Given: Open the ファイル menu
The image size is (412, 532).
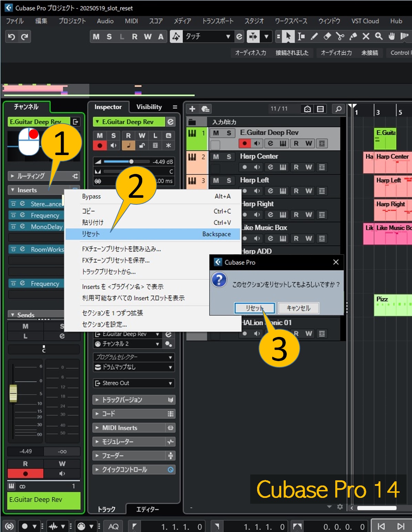Looking at the screenshot, I should (x=15, y=21).
